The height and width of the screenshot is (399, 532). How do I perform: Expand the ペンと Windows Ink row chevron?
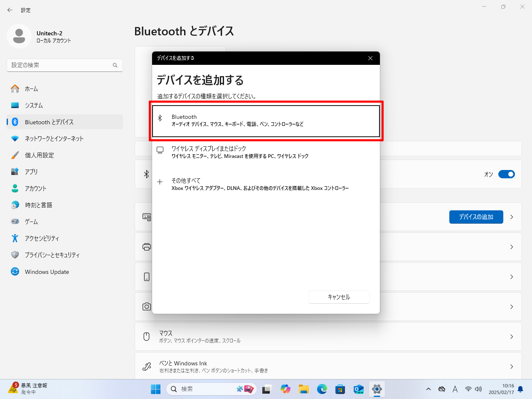pos(512,367)
